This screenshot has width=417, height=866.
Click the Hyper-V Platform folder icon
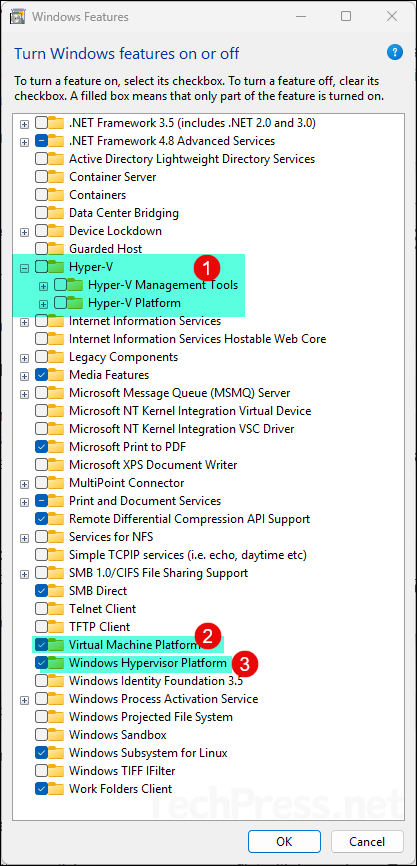[x=76, y=303]
